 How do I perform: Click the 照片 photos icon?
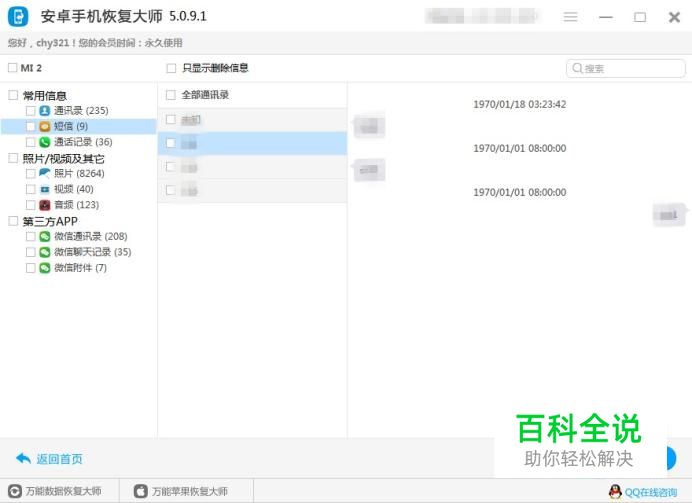click(x=45, y=173)
